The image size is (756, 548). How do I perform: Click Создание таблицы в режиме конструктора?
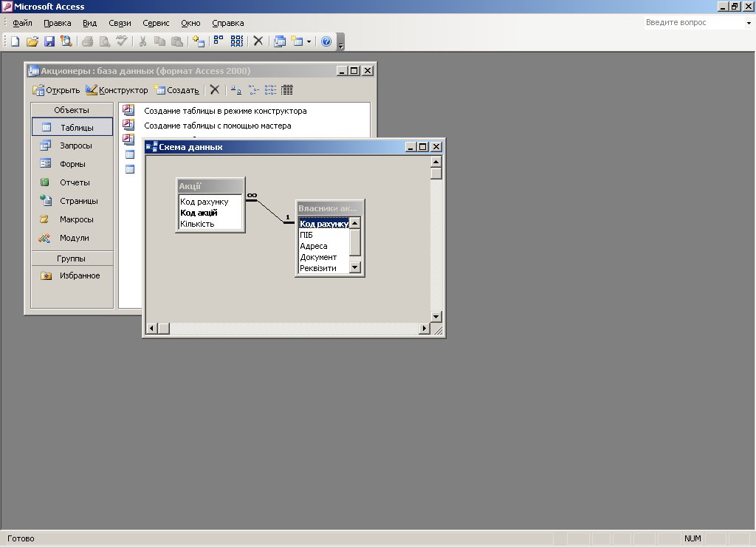(x=225, y=111)
